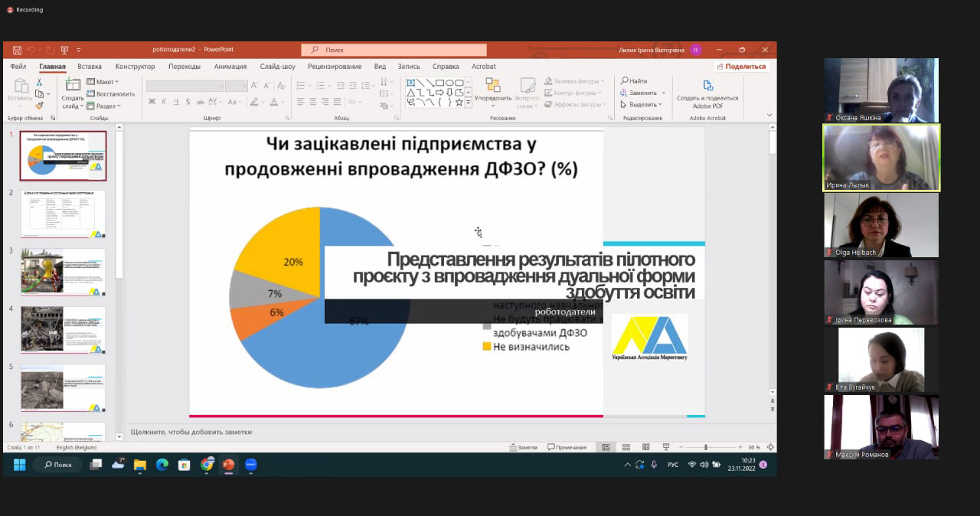Toggle underline Ч formatting
This screenshot has height=516, width=980.
[x=176, y=101]
